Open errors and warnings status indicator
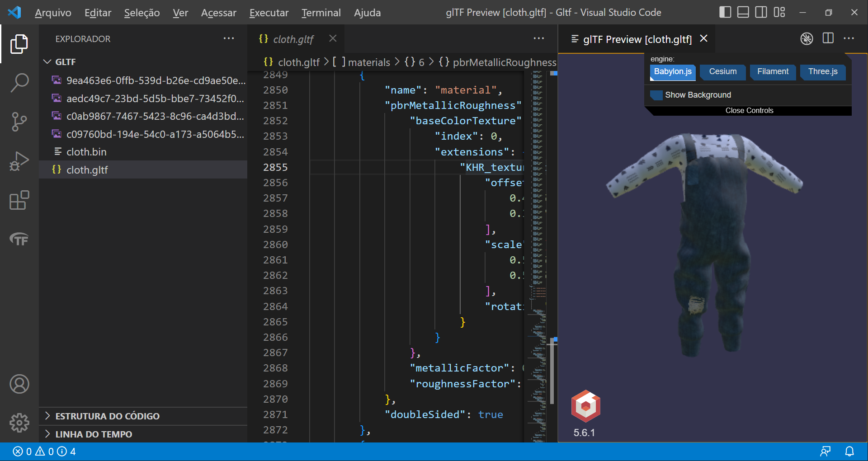Viewport: 868px width, 461px height. (44, 451)
